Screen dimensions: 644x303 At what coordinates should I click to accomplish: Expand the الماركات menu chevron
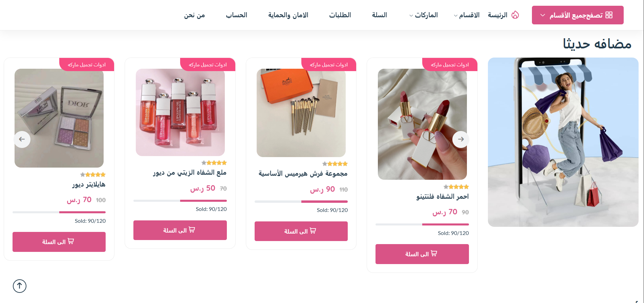click(411, 16)
